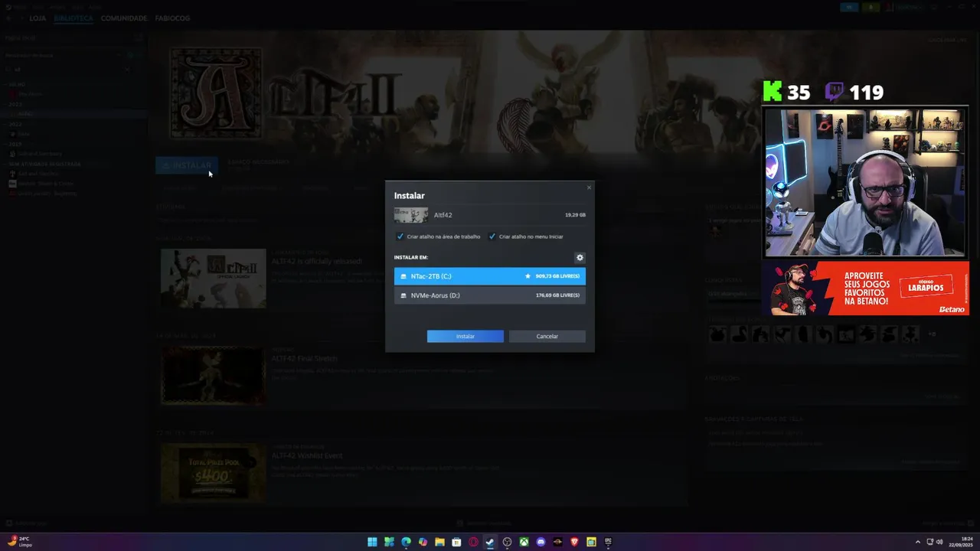Launch Microsoft Edge from the taskbar
The width and height of the screenshot is (980, 551).
[406, 542]
